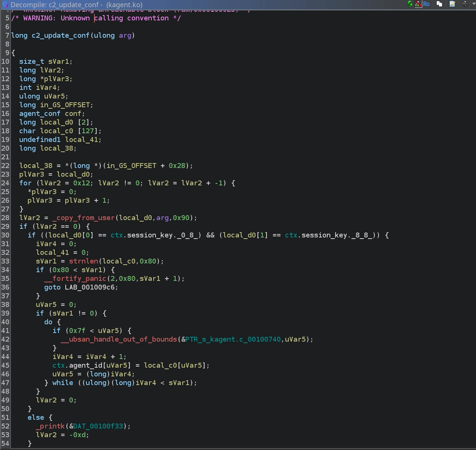Take a snapshot with the camera icon
476x450 pixels.
point(465,4)
